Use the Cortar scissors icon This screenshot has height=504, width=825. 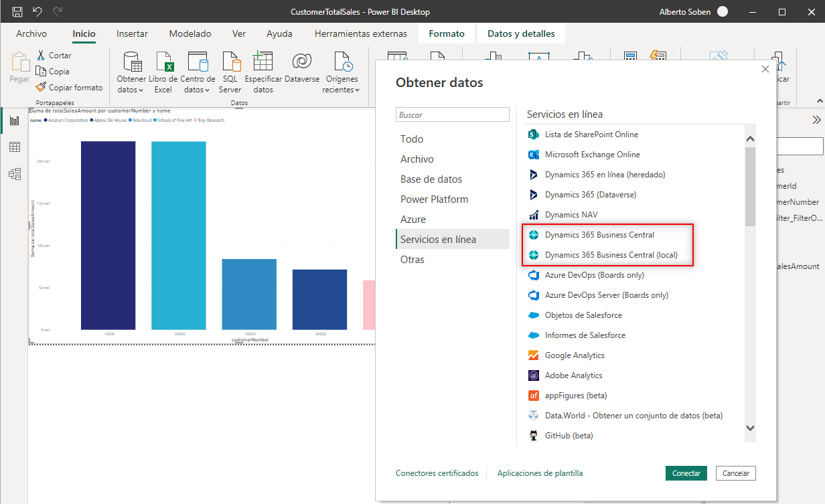(42, 55)
